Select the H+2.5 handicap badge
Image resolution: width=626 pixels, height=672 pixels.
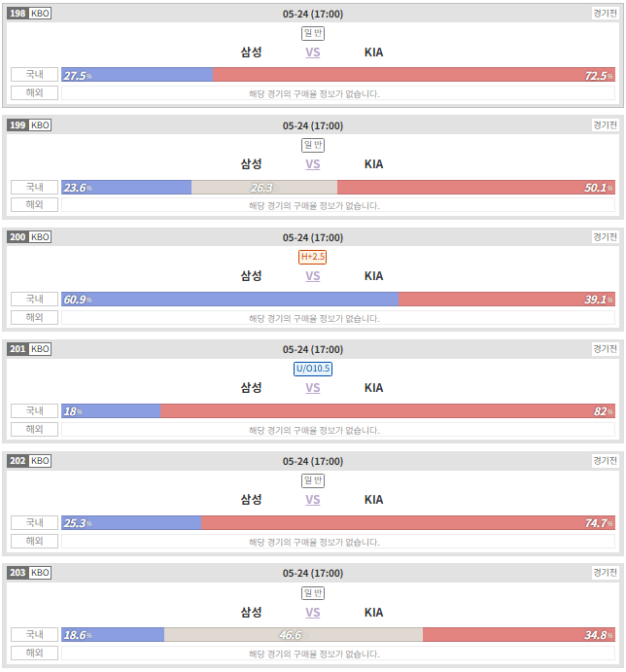(312, 257)
